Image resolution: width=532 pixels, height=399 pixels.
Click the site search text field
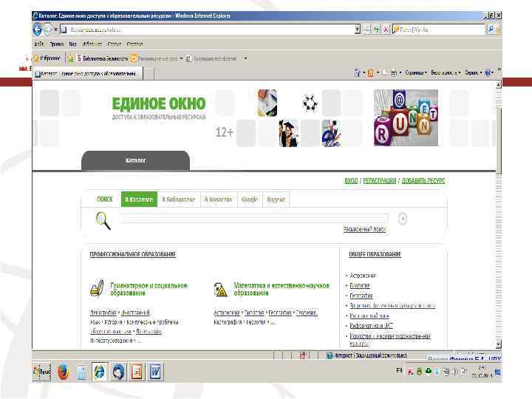[x=254, y=218]
